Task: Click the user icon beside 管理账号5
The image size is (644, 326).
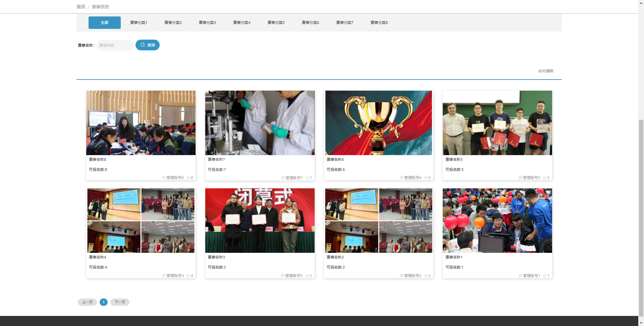Action: [520, 178]
